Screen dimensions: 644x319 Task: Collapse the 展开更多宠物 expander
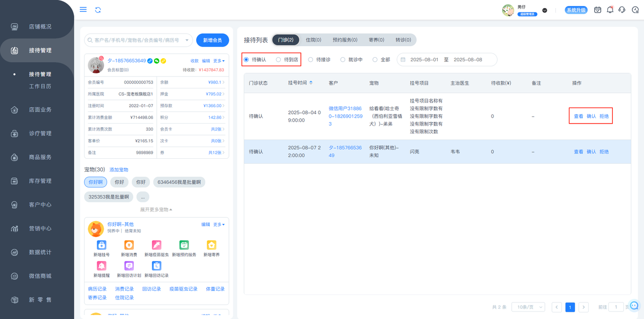click(156, 209)
